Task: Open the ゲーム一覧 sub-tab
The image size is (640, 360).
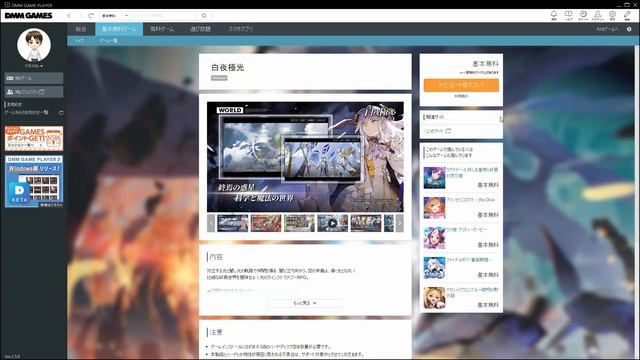Action: pyautogui.click(x=108, y=41)
